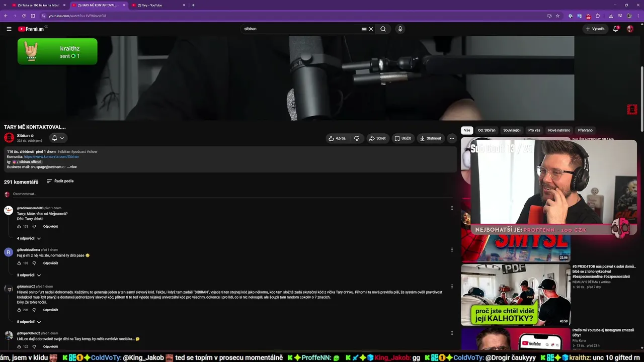Screen dimensions: 644x362
Task: Like the comment by @RostislavRosta
Action: (x=19, y=263)
